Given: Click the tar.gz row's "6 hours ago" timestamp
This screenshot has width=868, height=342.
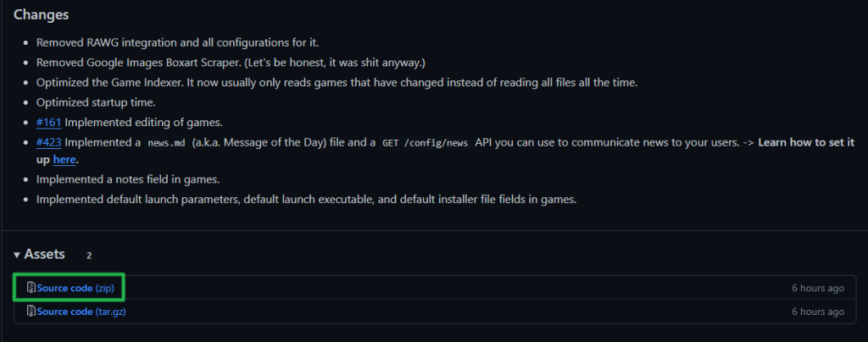Looking at the screenshot, I should (x=818, y=312).
